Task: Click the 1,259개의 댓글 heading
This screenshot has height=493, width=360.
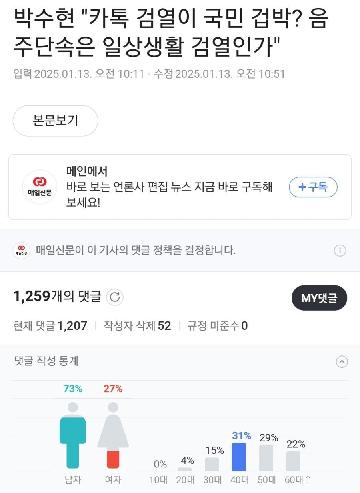Action: [x=57, y=296]
